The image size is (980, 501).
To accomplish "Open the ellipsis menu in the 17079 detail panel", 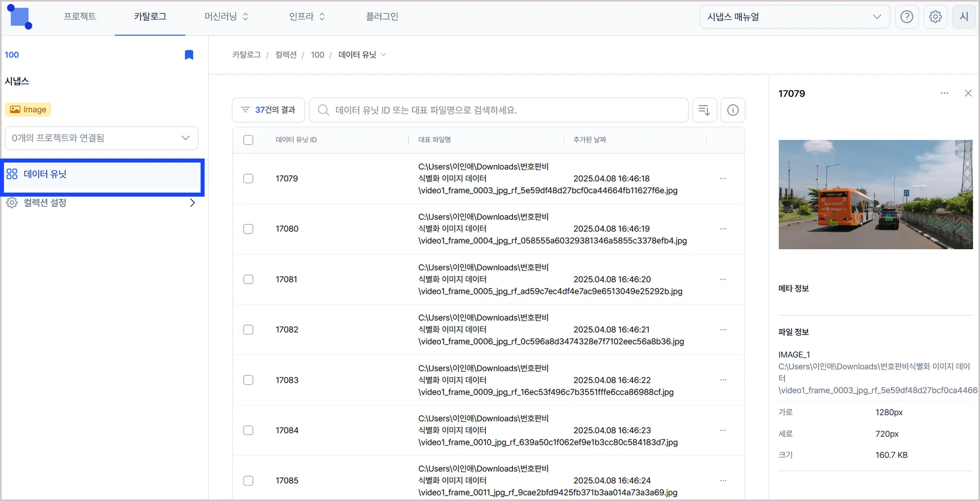I will [944, 93].
